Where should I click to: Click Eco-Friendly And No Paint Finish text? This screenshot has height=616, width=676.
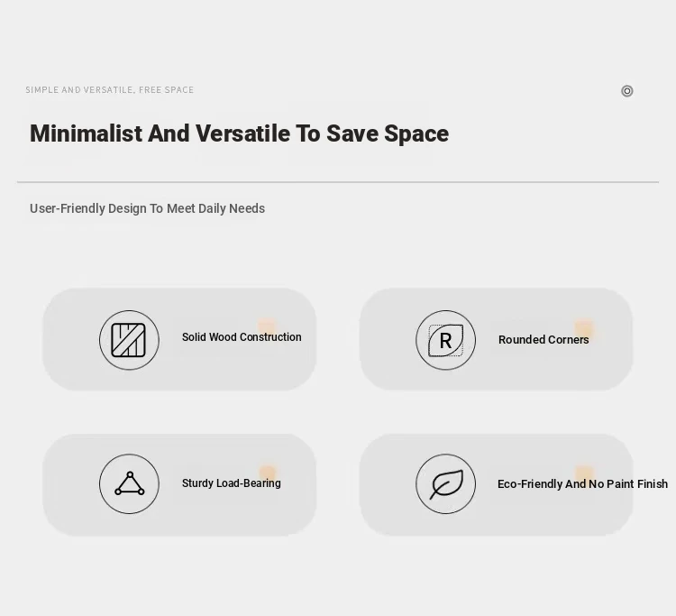click(x=582, y=484)
